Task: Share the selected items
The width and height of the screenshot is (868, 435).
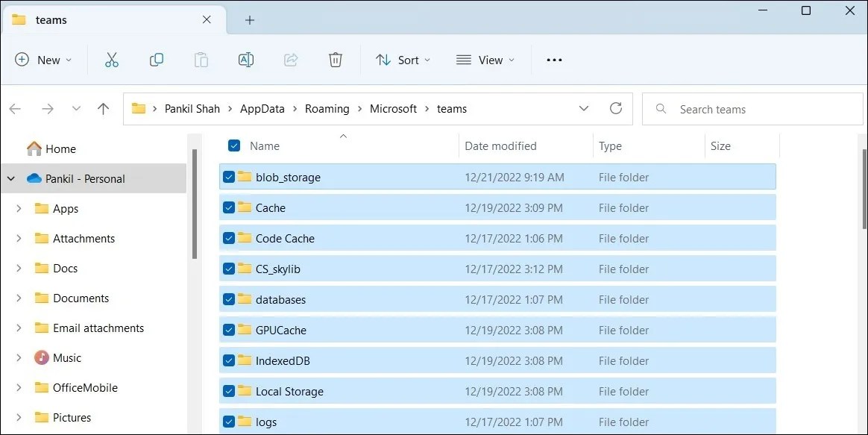Action: click(290, 60)
